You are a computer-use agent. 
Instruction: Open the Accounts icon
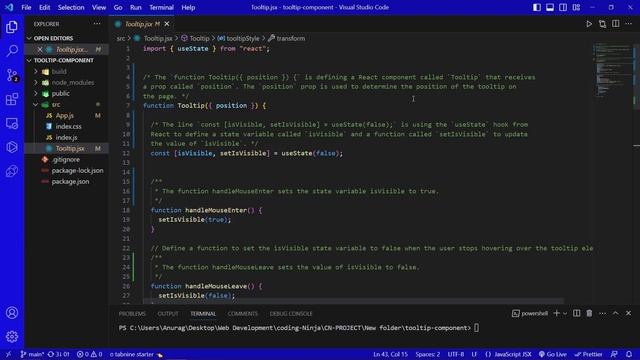point(12,313)
